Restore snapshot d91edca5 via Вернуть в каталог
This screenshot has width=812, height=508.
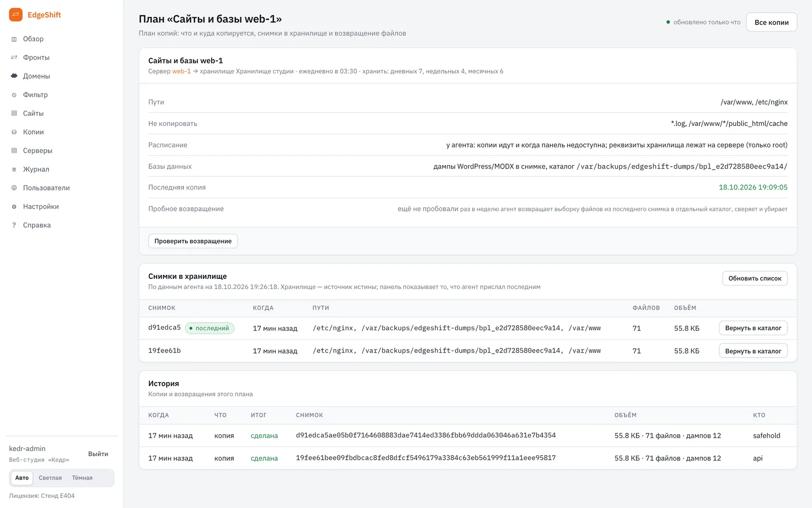click(753, 328)
